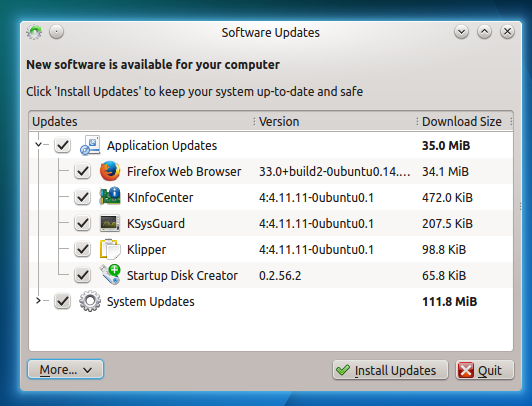
Task: Click the Startup Disk Creator USB icon
Action: [x=110, y=275]
